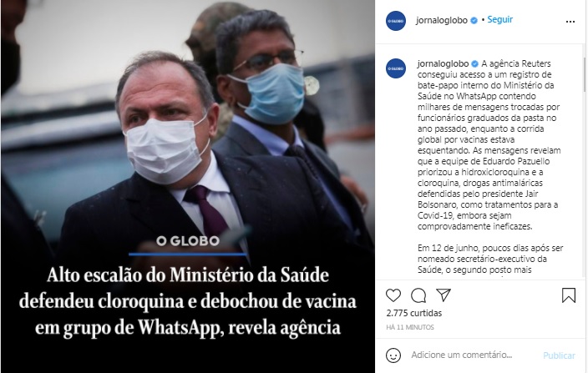Click the comment field "Adicione um comentário..."
The width and height of the screenshot is (588, 373).
point(462,355)
